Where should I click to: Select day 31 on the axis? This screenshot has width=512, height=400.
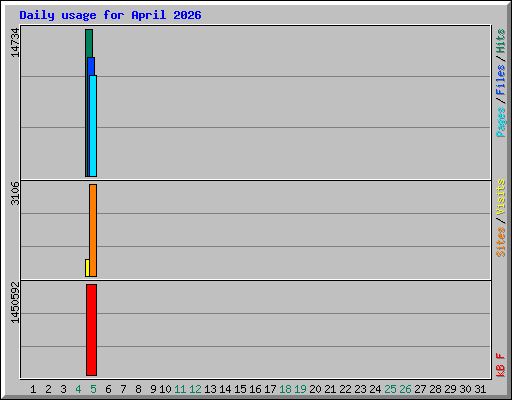pos(480,389)
